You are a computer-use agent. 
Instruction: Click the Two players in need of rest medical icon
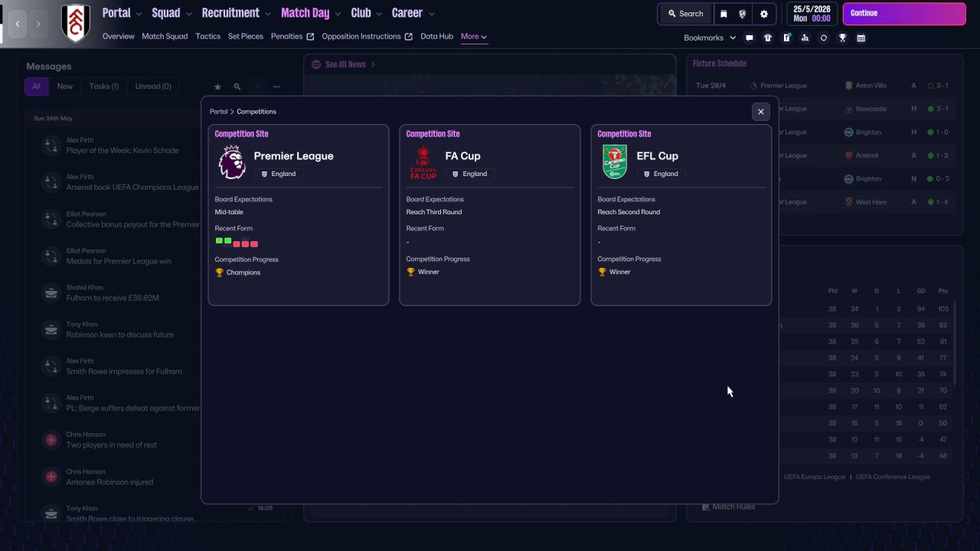tap(51, 439)
